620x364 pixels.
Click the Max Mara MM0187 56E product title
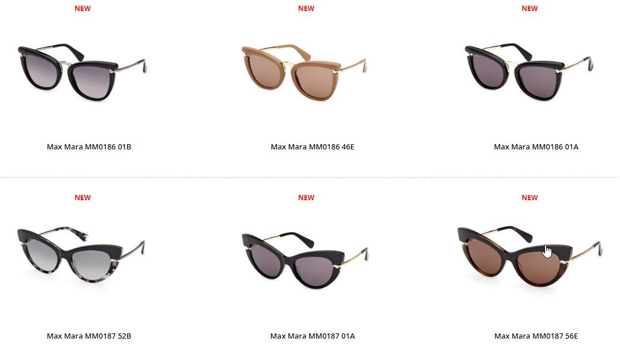(x=536, y=336)
